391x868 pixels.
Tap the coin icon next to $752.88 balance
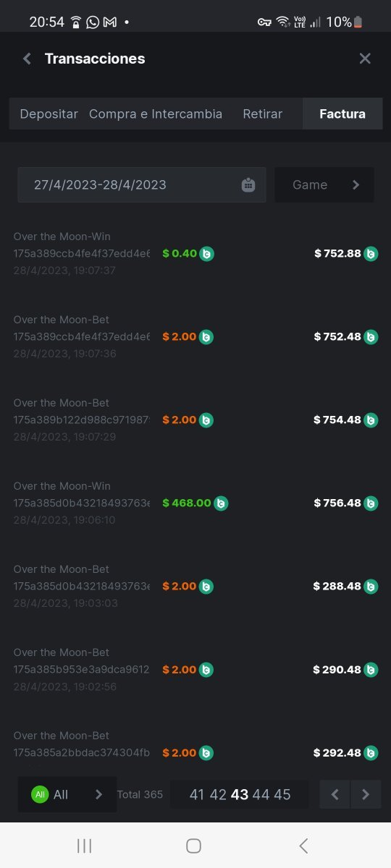coord(371,254)
